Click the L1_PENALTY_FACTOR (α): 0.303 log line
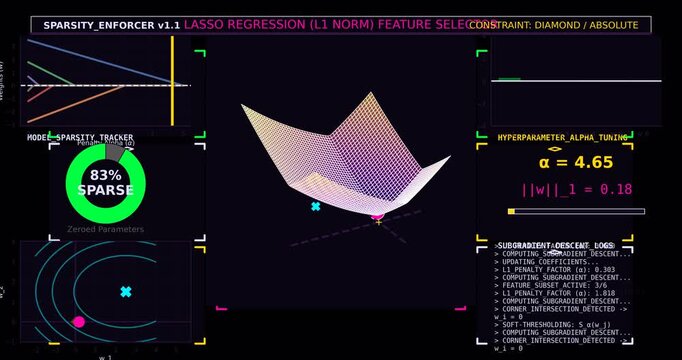The height and width of the screenshot is (360, 682). [555, 270]
